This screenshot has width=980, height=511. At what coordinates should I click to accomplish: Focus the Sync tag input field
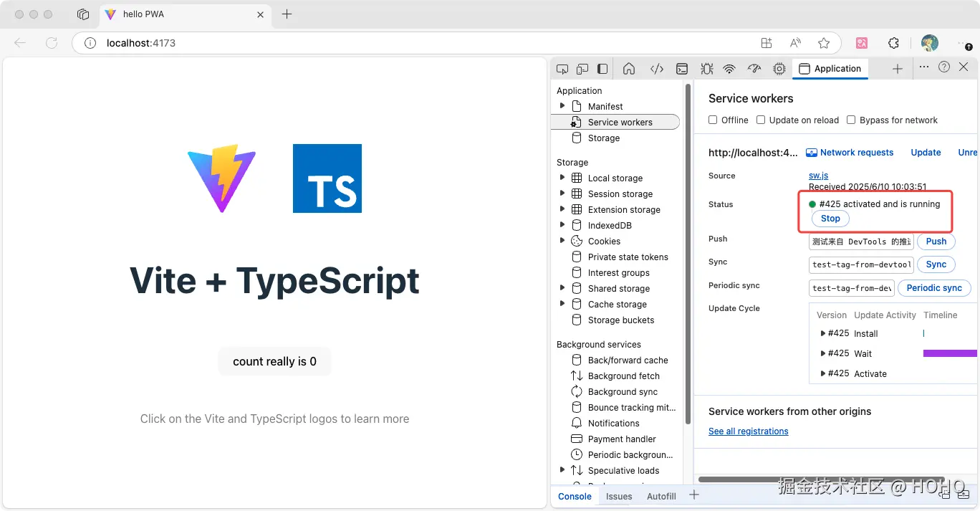[x=861, y=265]
